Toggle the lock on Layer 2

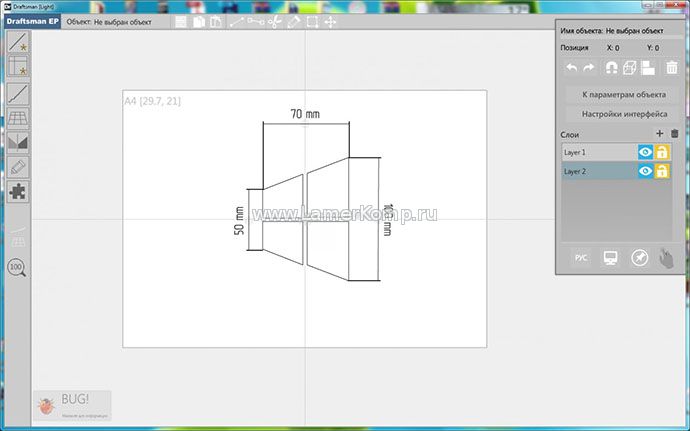pyautogui.click(x=662, y=171)
